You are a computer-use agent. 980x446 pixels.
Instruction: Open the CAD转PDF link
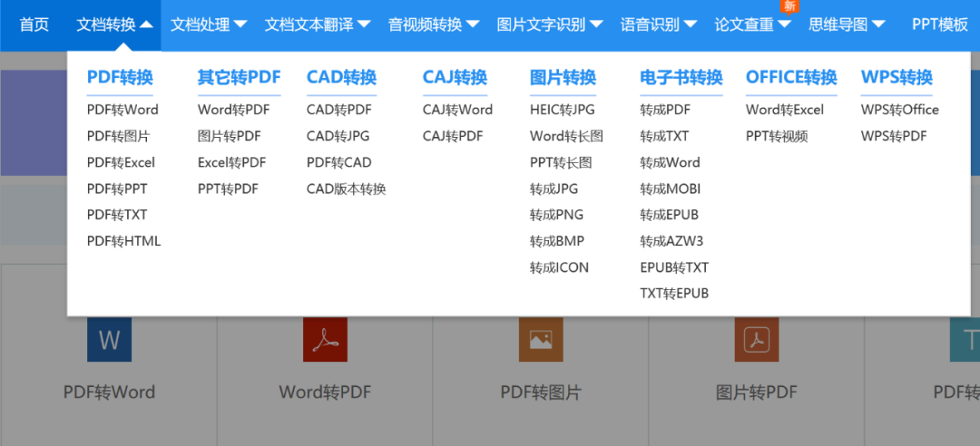click(339, 110)
